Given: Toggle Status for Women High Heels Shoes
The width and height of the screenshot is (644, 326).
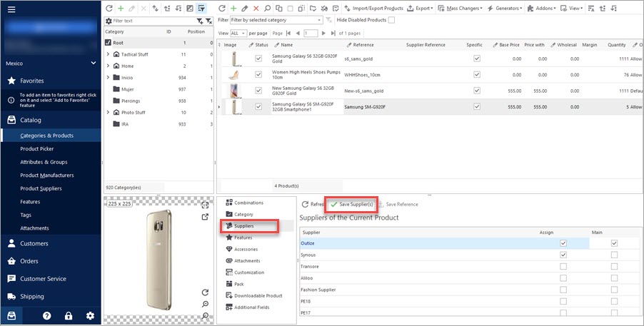Looking at the screenshot, I should tap(258, 75).
